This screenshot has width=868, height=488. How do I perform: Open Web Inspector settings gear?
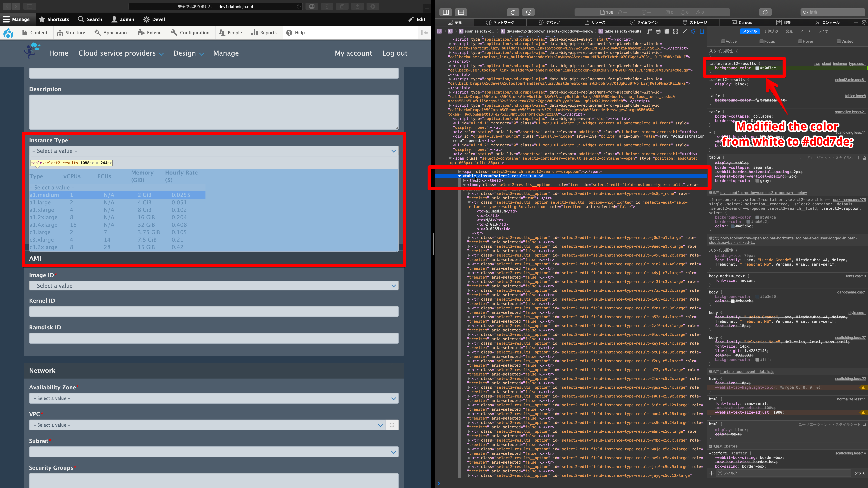[x=864, y=22]
